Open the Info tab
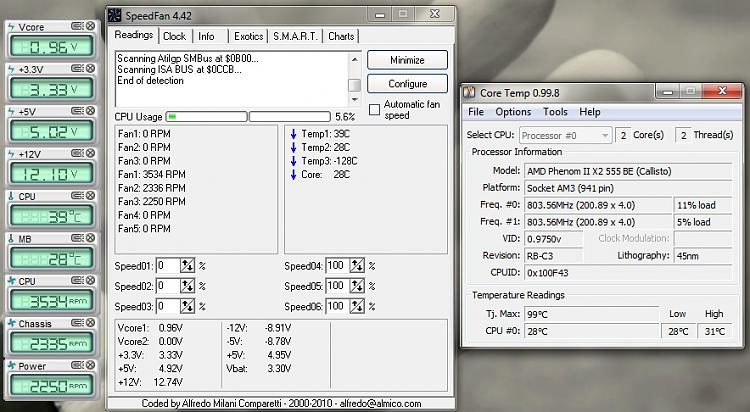This screenshot has width=750, height=412. pos(206,36)
